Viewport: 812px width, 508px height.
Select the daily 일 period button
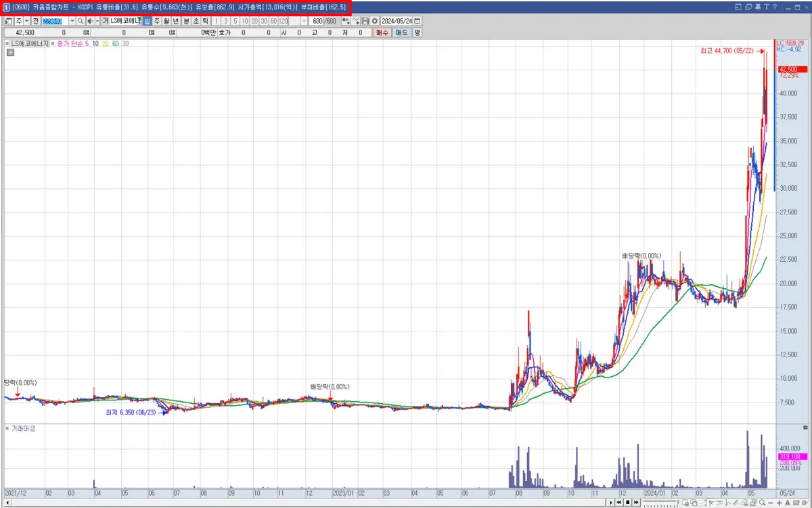click(x=147, y=21)
